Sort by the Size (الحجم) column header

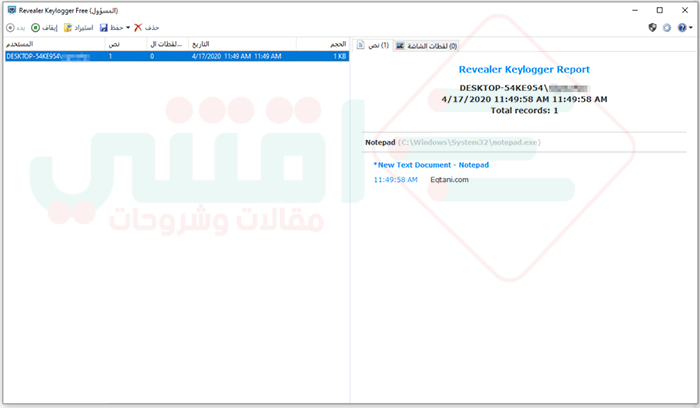pyautogui.click(x=322, y=44)
